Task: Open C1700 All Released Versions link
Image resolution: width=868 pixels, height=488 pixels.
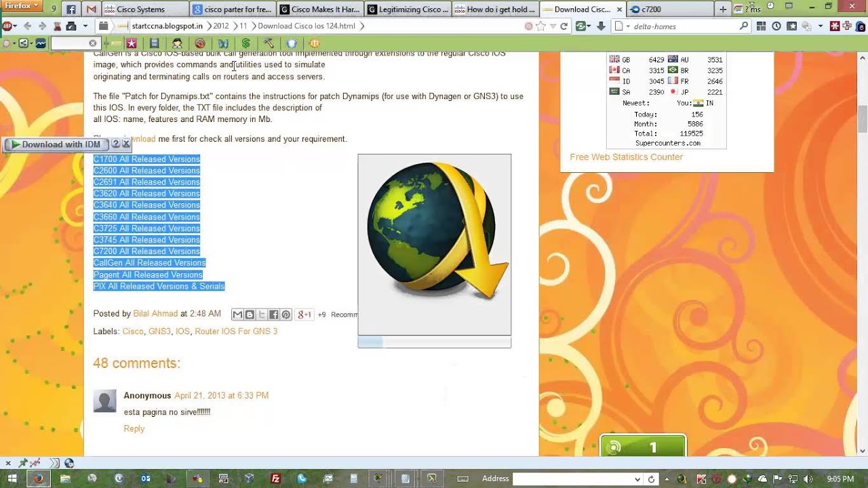Action: [x=146, y=159]
